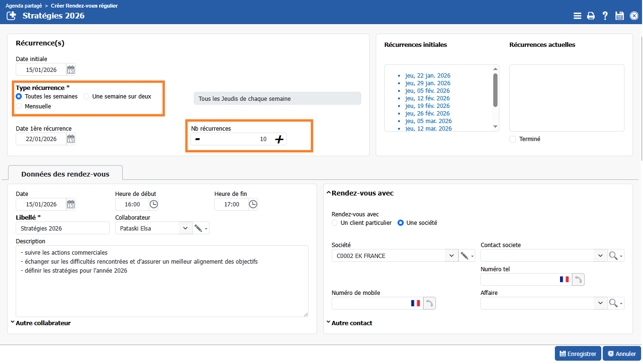Screen dimensions: 643x364
Task: Click the print icon in header
Action: (591, 16)
